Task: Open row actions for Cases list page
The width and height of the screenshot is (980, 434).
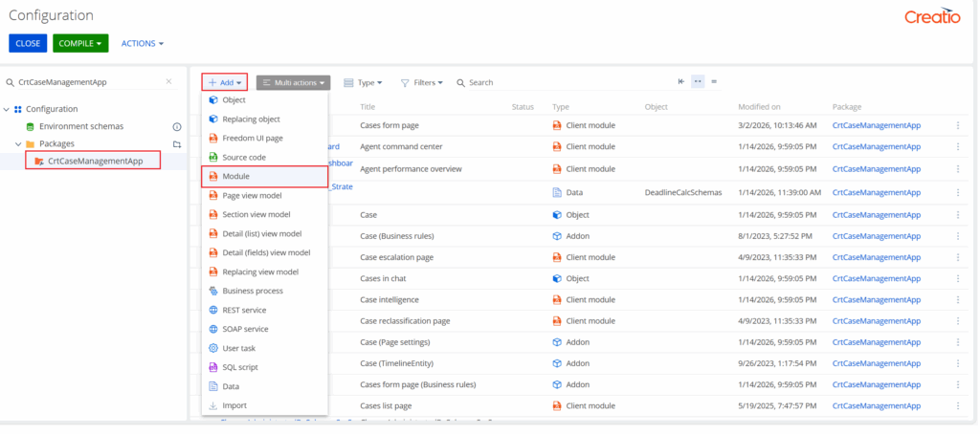Action: [x=958, y=405]
